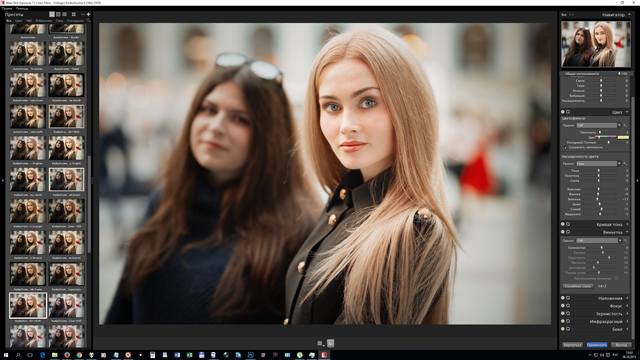Click the Выход button at bottom right
Viewport: 640px width, 360px height.
coord(621,345)
